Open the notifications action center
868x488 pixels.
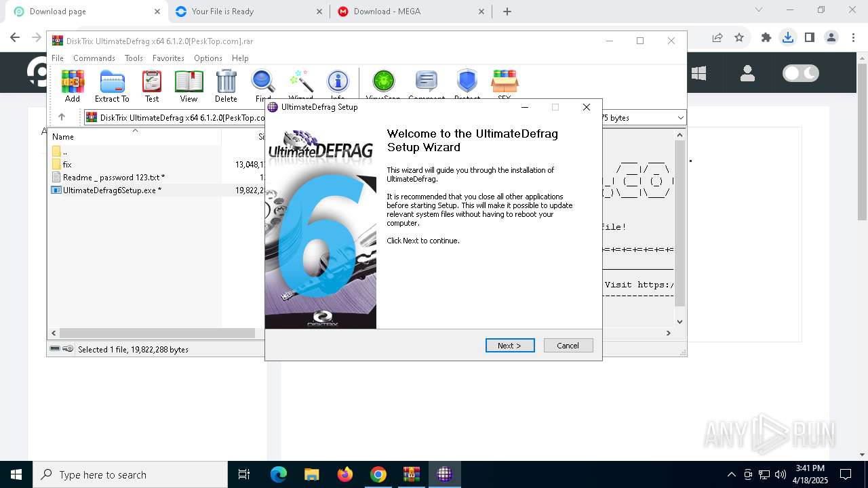pos(846,474)
